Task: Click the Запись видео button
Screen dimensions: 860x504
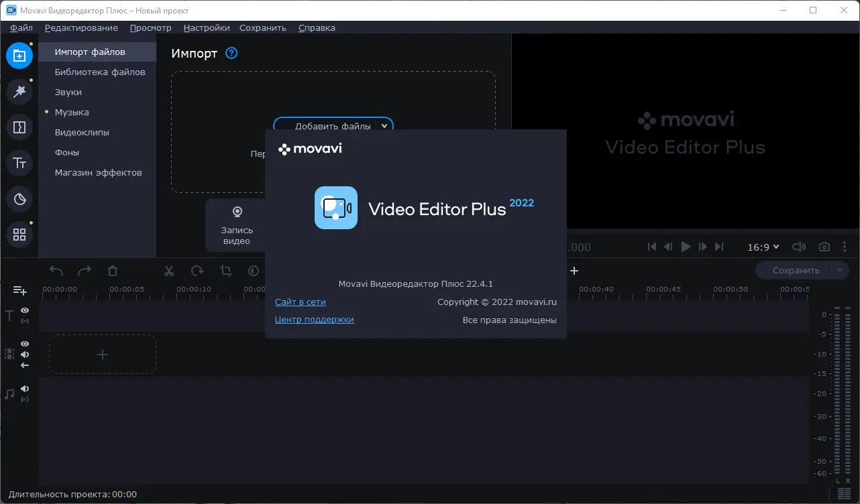Action: tap(237, 226)
